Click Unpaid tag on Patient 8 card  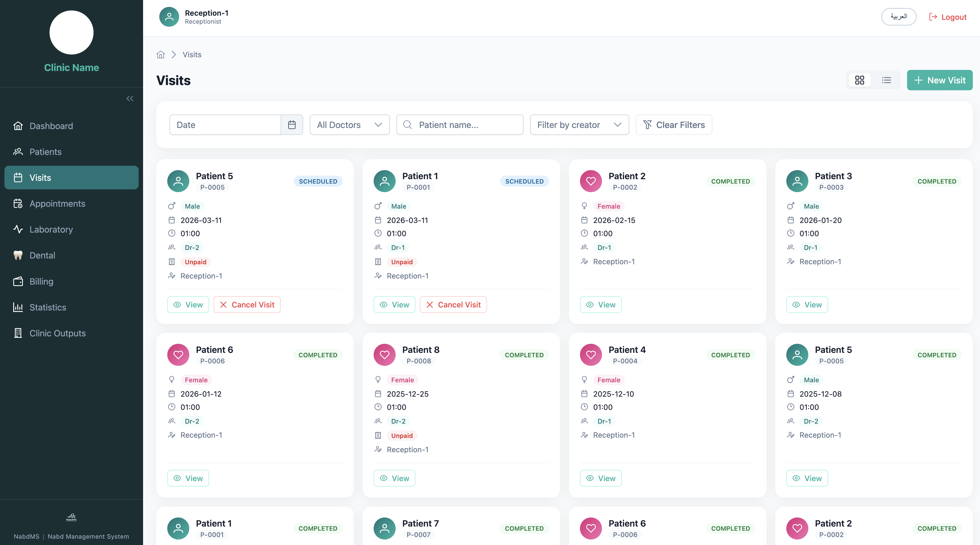click(x=402, y=435)
